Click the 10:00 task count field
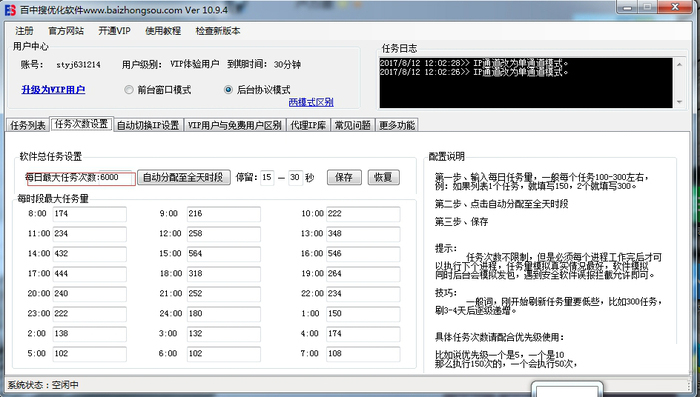 pos(363,213)
